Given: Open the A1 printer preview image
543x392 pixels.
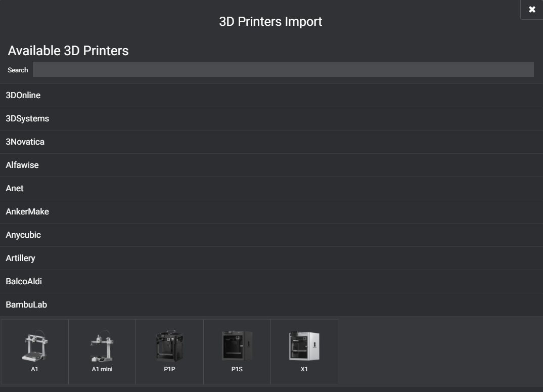Looking at the screenshot, I should (x=34, y=344).
